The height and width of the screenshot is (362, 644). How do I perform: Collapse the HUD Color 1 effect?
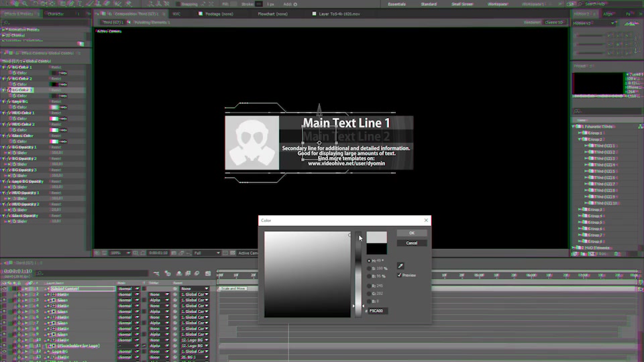pyautogui.click(x=4, y=113)
